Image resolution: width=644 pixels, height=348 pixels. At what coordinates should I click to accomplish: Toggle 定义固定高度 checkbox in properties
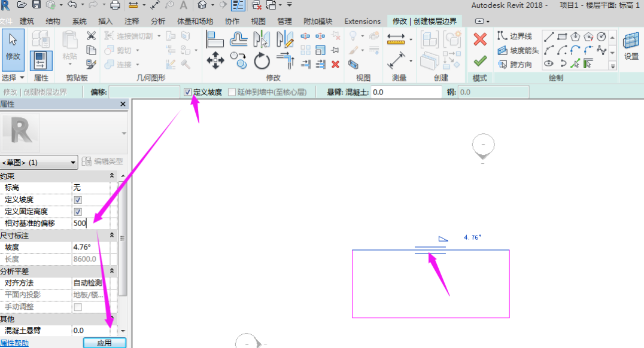[78, 212]
